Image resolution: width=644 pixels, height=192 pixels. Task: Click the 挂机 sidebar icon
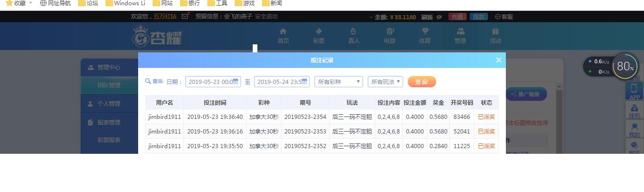click(635, 110)
